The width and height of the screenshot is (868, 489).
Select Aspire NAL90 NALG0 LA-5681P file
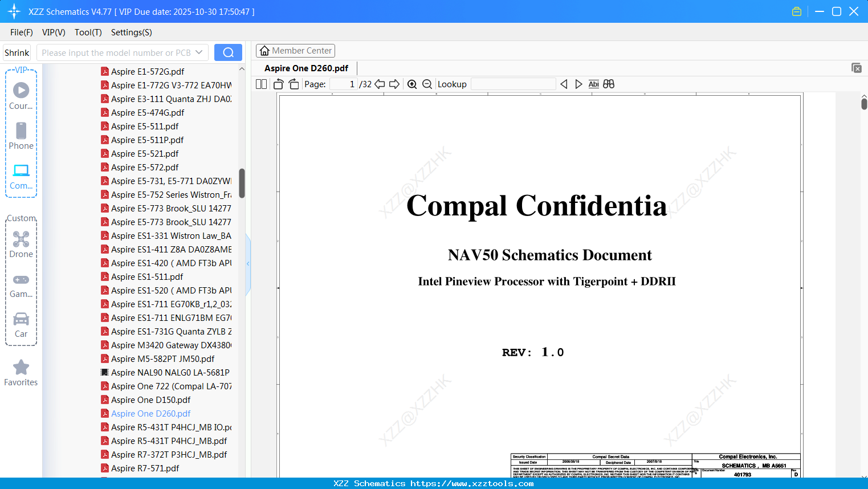tap(165, 372)
